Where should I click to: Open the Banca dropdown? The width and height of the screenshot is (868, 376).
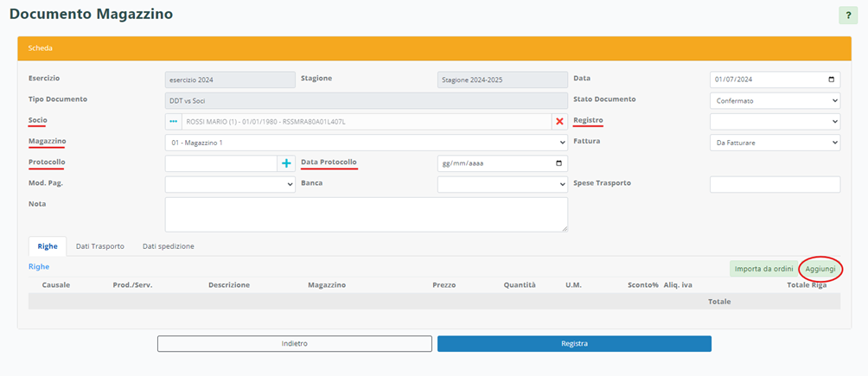tap(502, 184)
